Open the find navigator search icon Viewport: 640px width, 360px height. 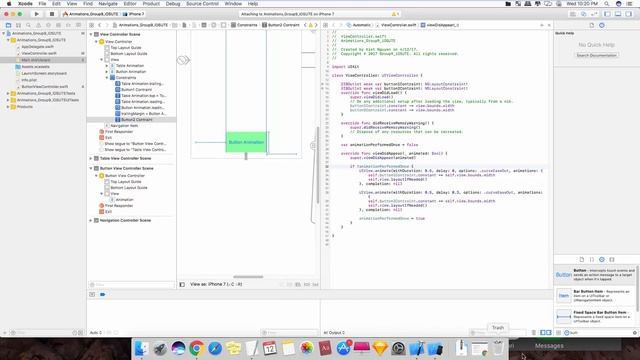(28, 25)
